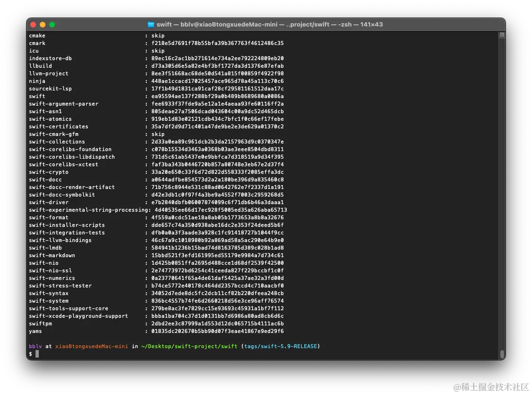Click the 'icu' entry

[x=34, y=51]
